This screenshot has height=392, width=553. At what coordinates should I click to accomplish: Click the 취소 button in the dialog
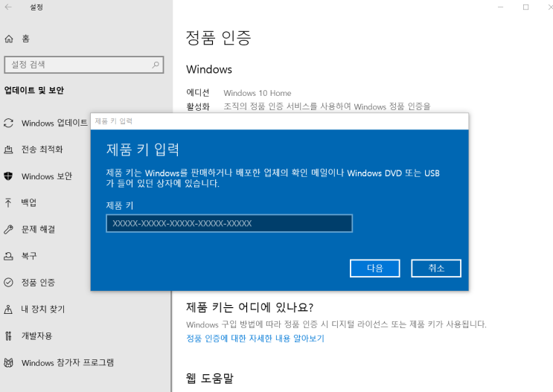pos(436,269)
